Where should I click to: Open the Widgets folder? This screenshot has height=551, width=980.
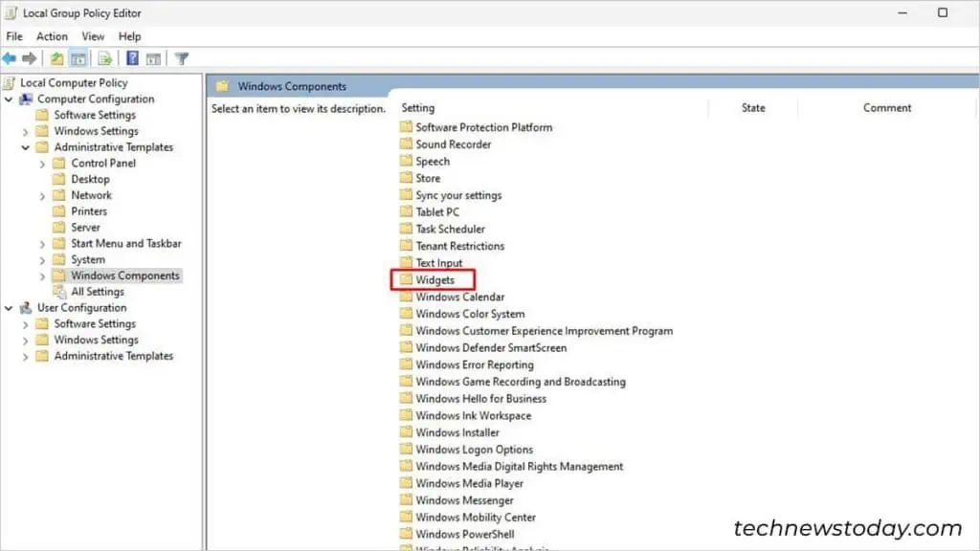(436, 279)
